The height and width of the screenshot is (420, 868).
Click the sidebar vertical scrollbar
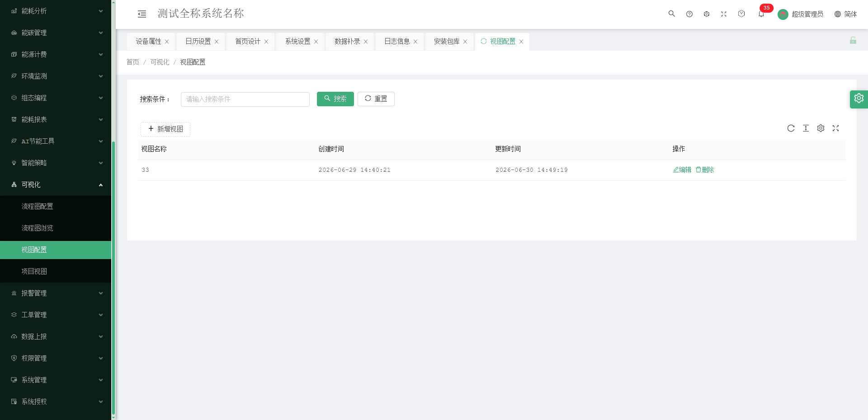click(x=113, y=278)
